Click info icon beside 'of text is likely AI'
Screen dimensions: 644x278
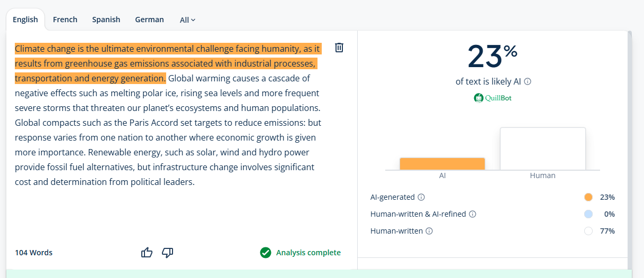(x=528, y=81)
